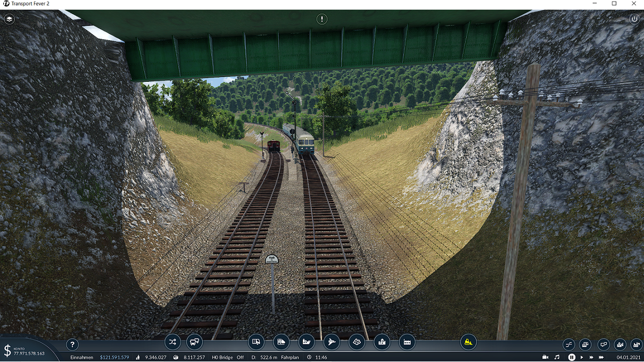Open the water/ship construction menu

307,342
